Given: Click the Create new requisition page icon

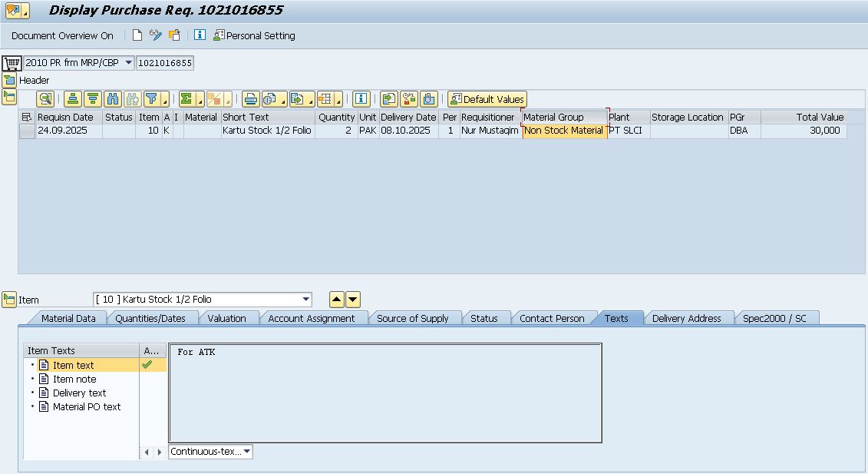Looking at the screenshot, I should pos(137,35).
